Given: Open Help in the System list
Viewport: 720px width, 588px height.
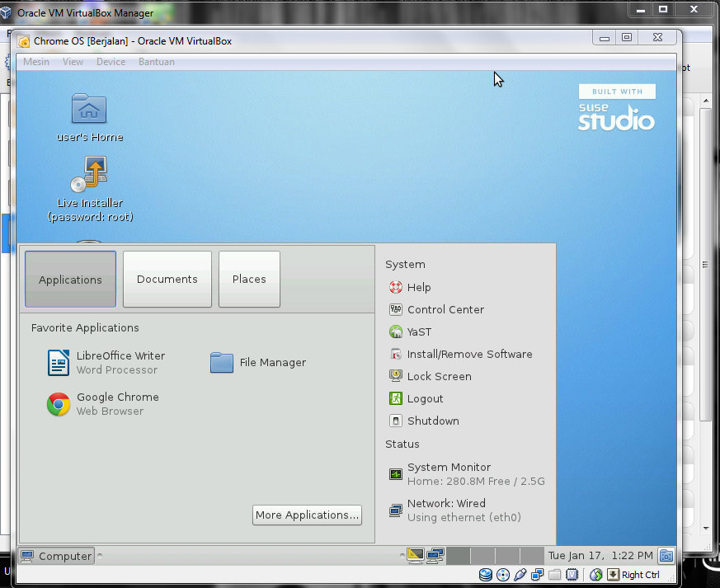Looking at the screenshot, I should click(x=410, y=287).
